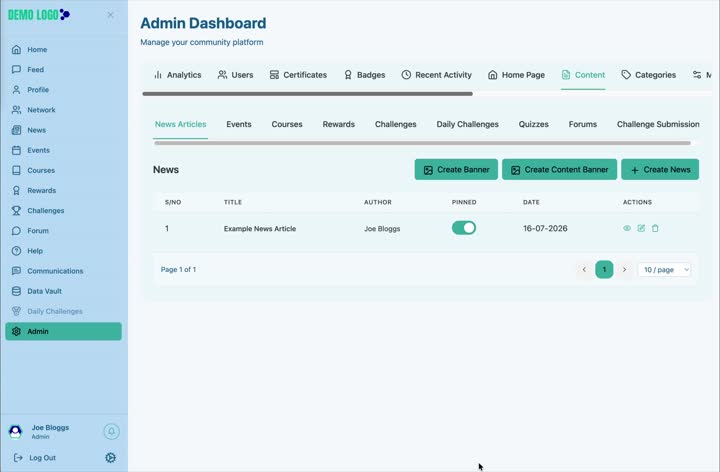
Task: Click the Page 1 of 1 text
Action: coord(178,270)
